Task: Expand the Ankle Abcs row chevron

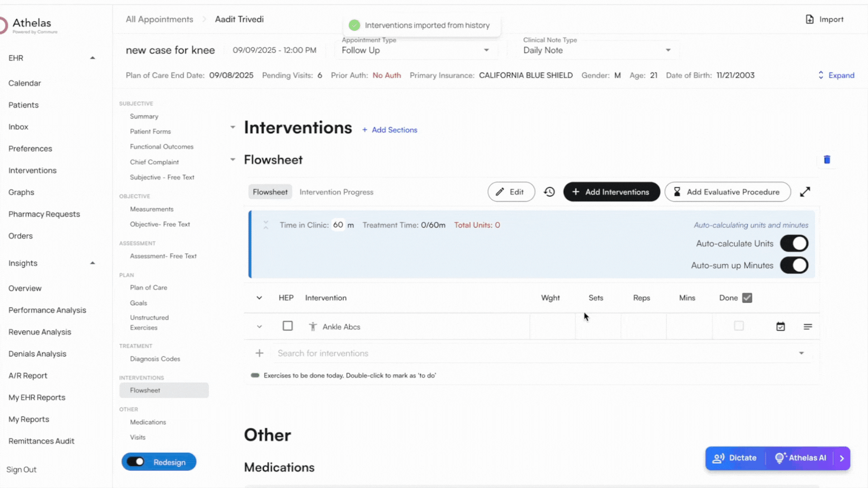Action: coord(259,327)
